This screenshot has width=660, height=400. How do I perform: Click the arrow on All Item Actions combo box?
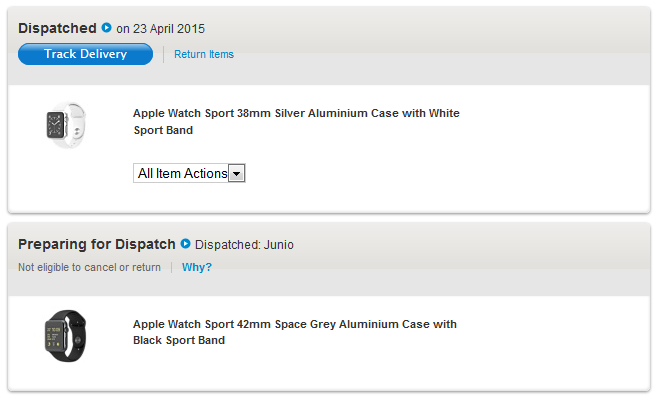(x=237, y=174)
